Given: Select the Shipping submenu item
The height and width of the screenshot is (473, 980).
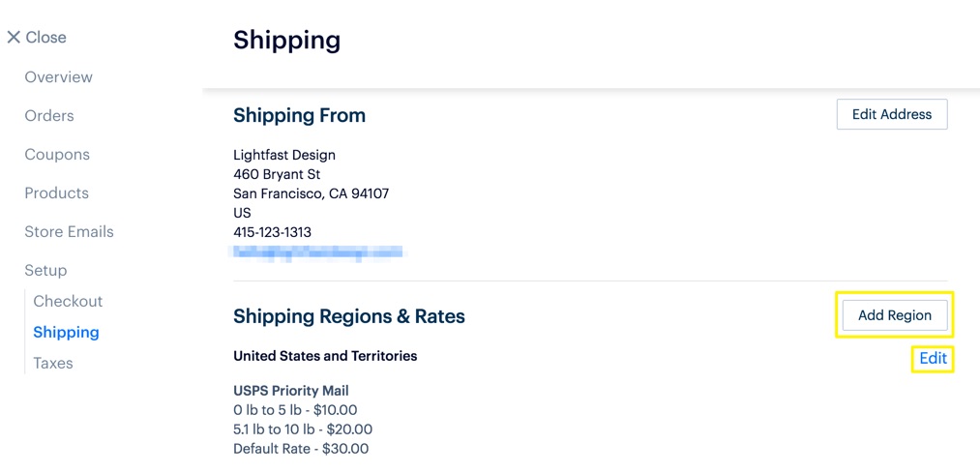Looking at the screenshot, I should [66, 333].
